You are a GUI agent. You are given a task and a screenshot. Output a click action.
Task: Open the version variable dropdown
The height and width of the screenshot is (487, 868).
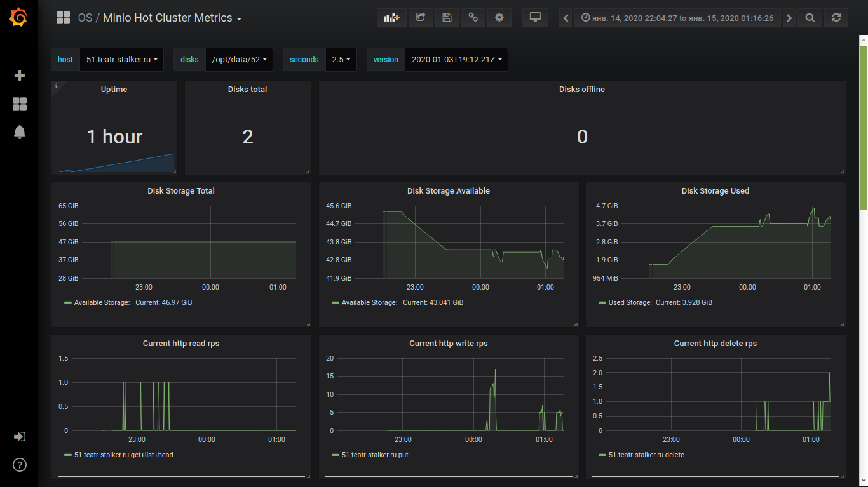(456, 60)
